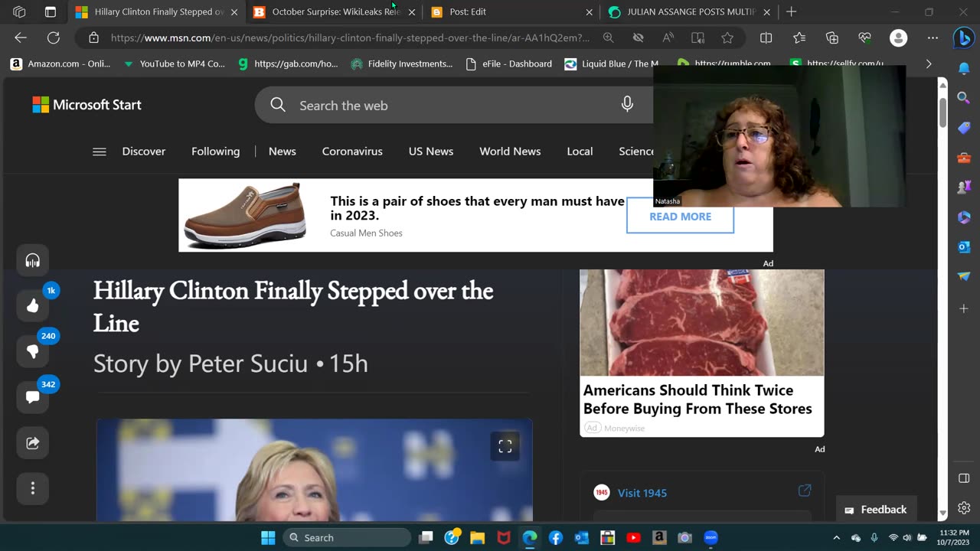Switch to JULIAN ASSANGE POSTS tab

coord(690,11)
